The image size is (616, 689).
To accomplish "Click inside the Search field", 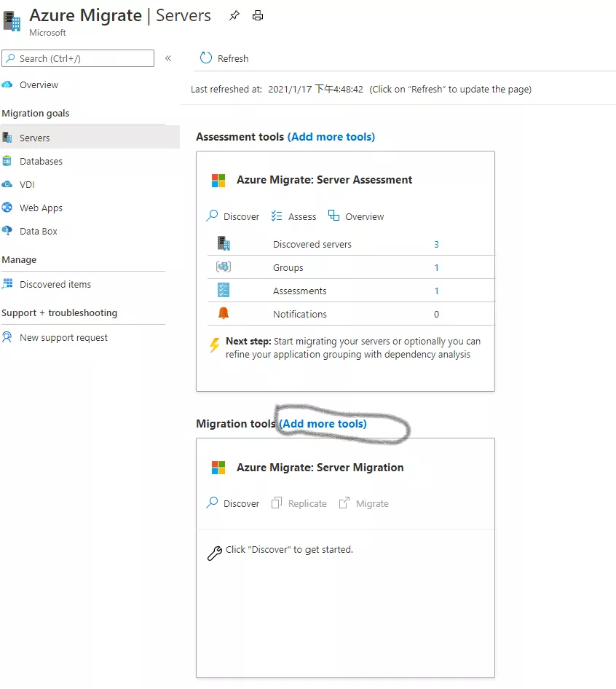I will 78,58.
